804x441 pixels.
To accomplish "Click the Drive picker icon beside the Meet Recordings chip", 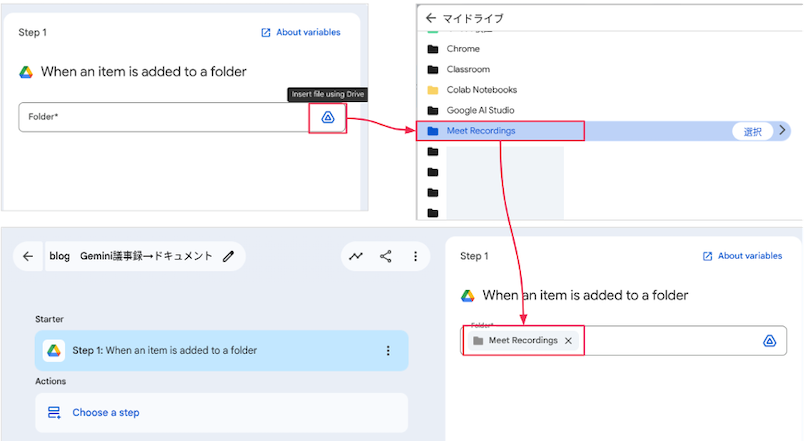I will click(769, 340).
